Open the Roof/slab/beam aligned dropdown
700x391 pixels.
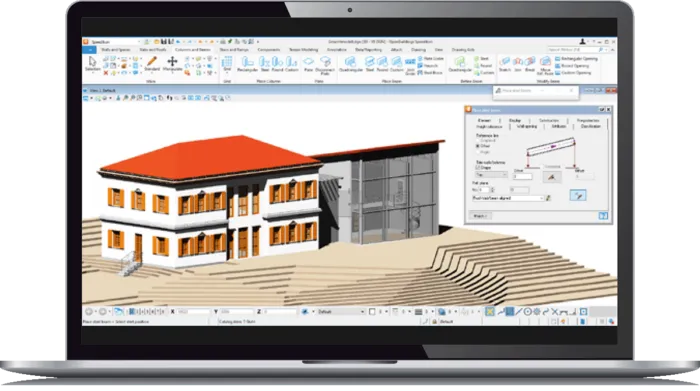[508, 198]
